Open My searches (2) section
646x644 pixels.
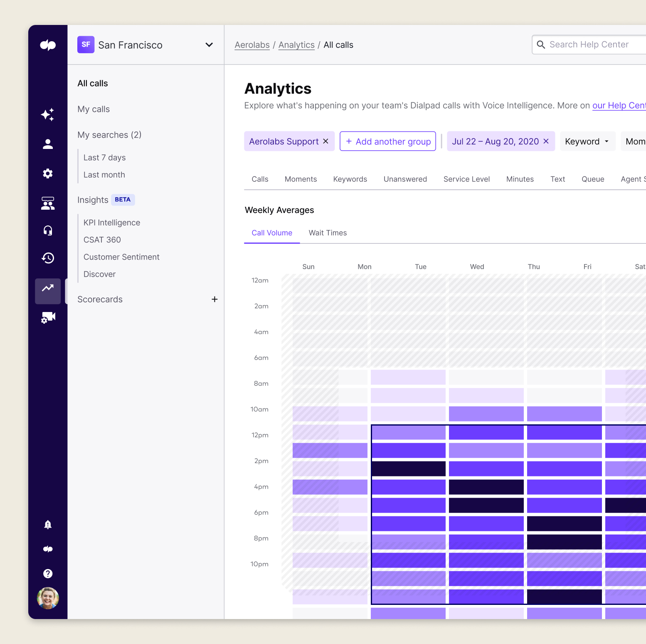pos(109,135)
